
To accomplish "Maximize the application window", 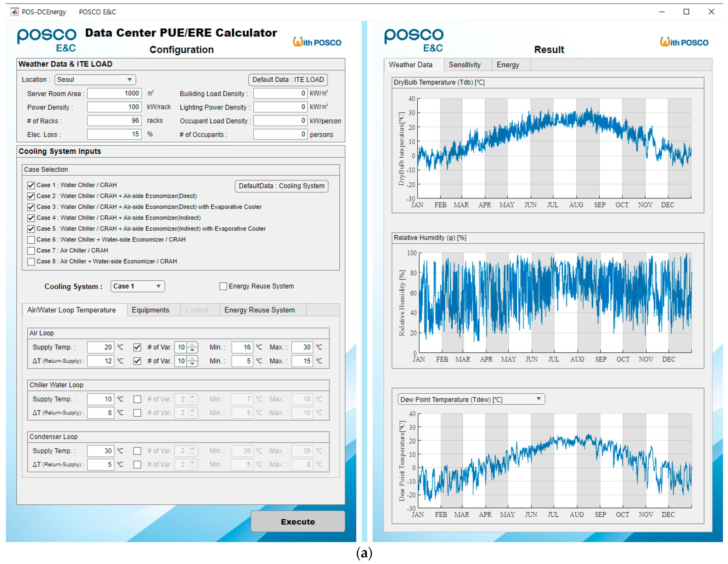I will 686,12.
